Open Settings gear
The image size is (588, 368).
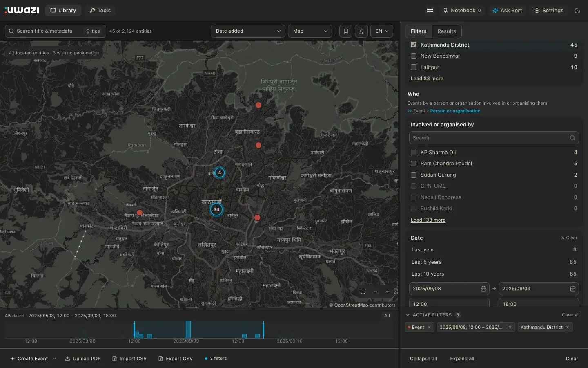pyautogui.click(x=549, y=11)
